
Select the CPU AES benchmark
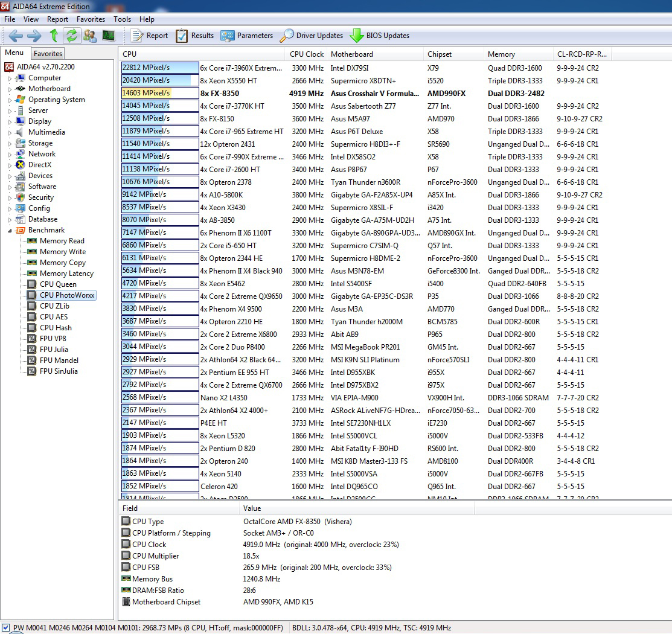(48, 317)
